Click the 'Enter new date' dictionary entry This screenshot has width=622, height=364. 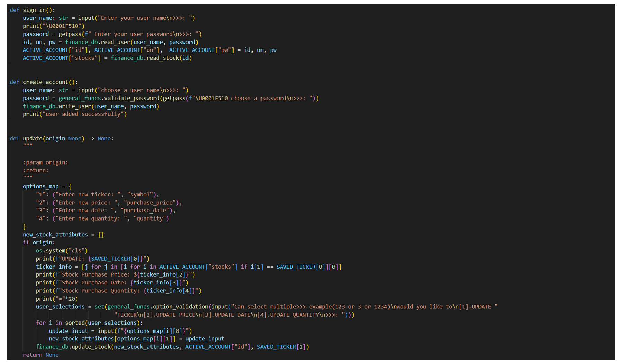click(x=106, y=211)
